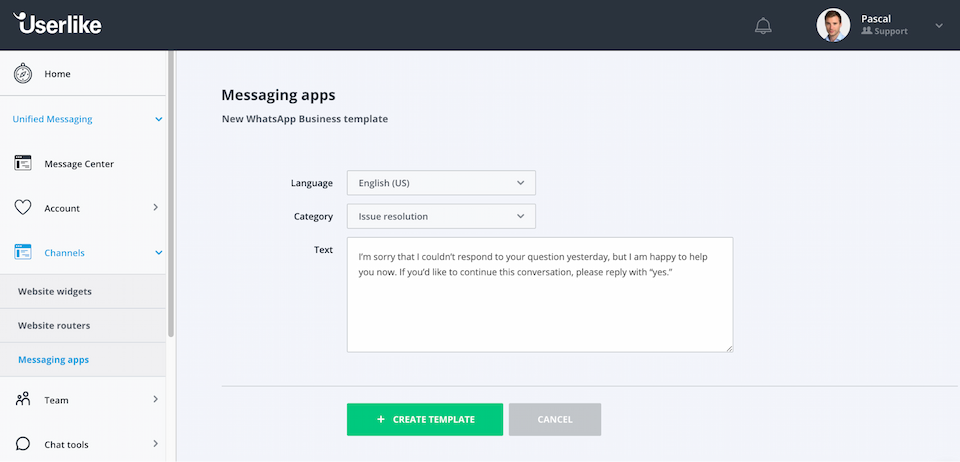The width and height of the screenshot is (960, 462).
Task: Click Pascal's profile avatar
Action: (x=833, y=25)
